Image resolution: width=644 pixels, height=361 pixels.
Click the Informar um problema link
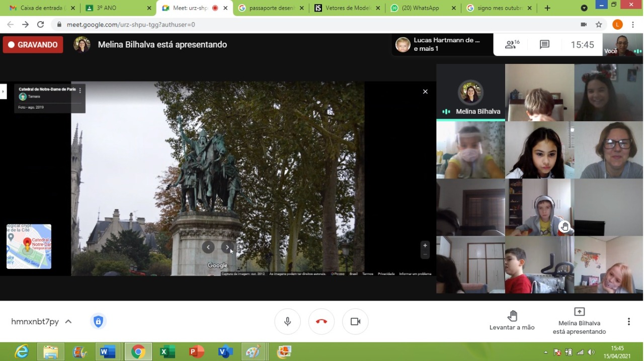(x=415, y=274)
